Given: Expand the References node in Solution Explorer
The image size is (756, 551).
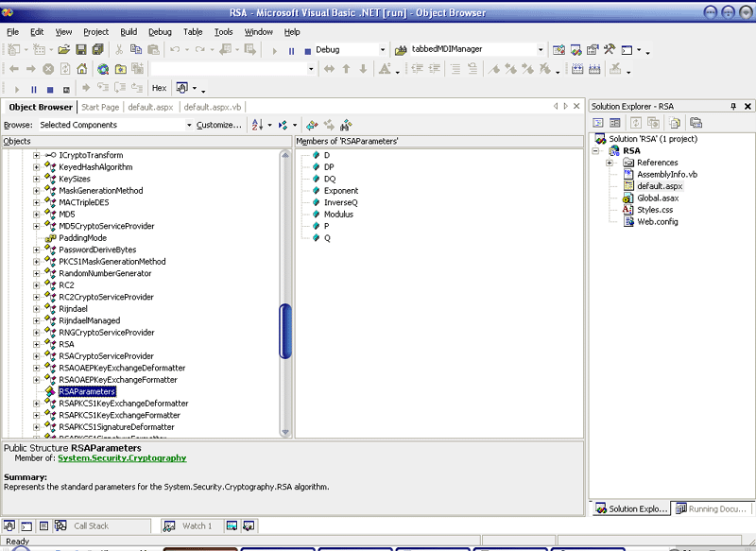Looking at the screenshot, I should point(610,163).
